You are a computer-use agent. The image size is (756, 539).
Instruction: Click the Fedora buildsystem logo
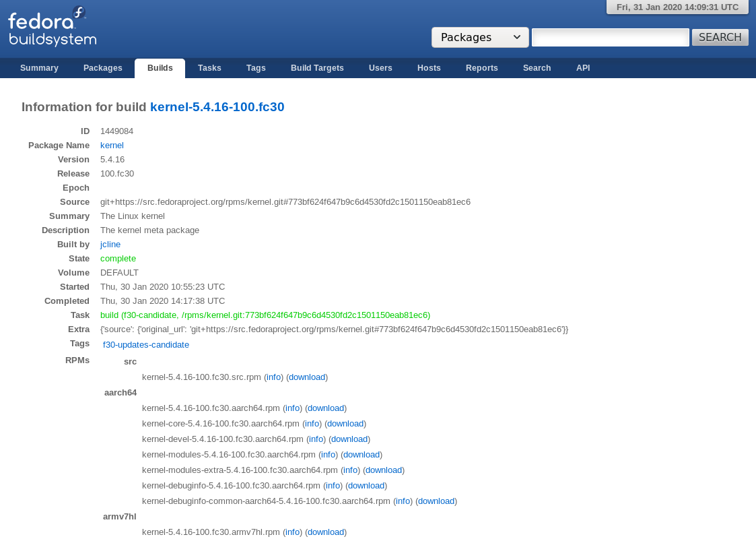[x=52, y=27]
